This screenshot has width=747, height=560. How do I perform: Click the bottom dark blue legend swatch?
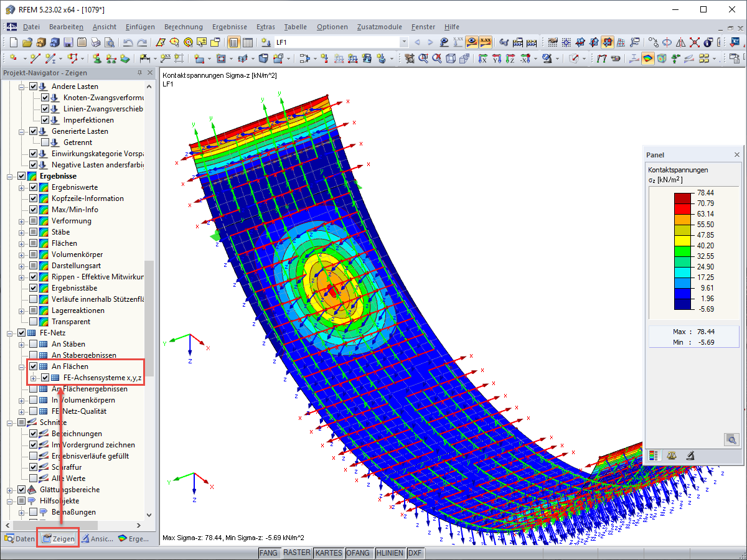(684, 304)
